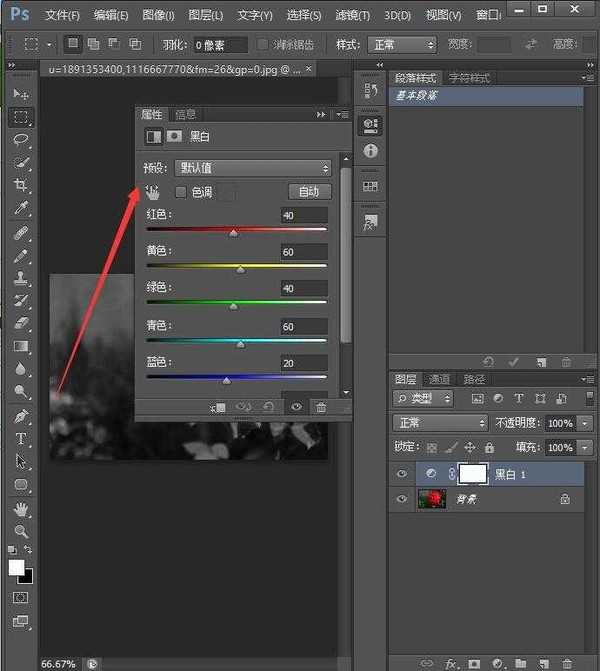
Task: Switch to the 通道 tab
Action: (x=439, y=379)
